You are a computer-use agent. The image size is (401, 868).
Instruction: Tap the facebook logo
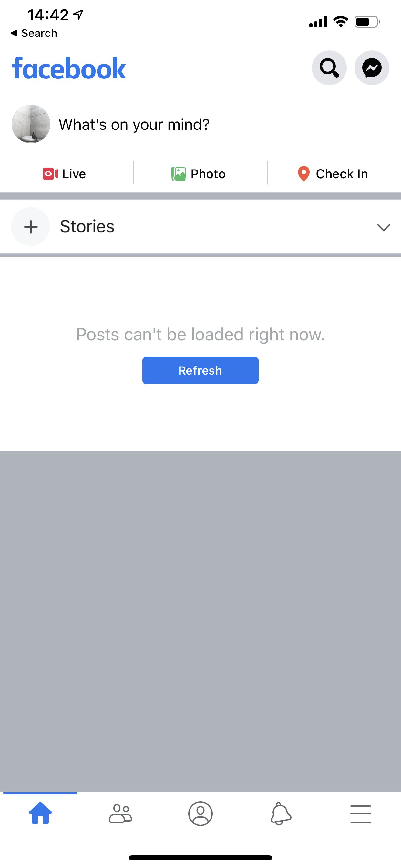pyautogui.click(x=69, y=68)
